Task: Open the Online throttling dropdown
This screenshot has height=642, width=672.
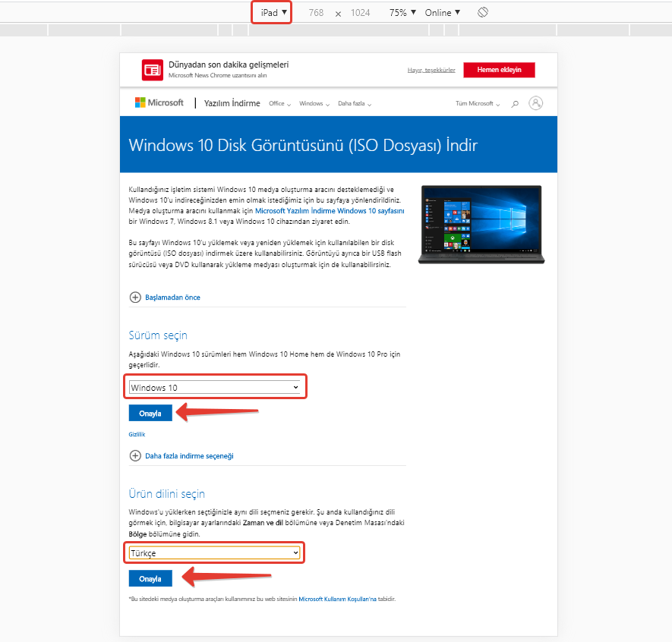Action: click(x=442, y=13)
